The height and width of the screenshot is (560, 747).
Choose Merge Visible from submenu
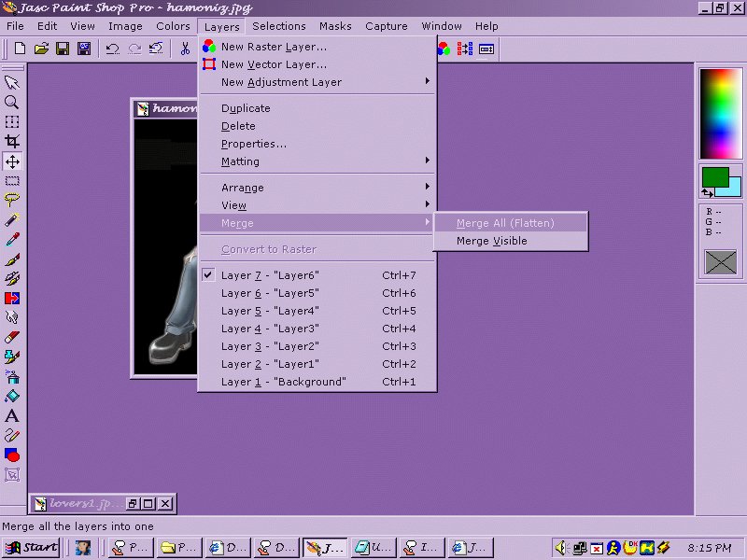[x=492, y=241]
